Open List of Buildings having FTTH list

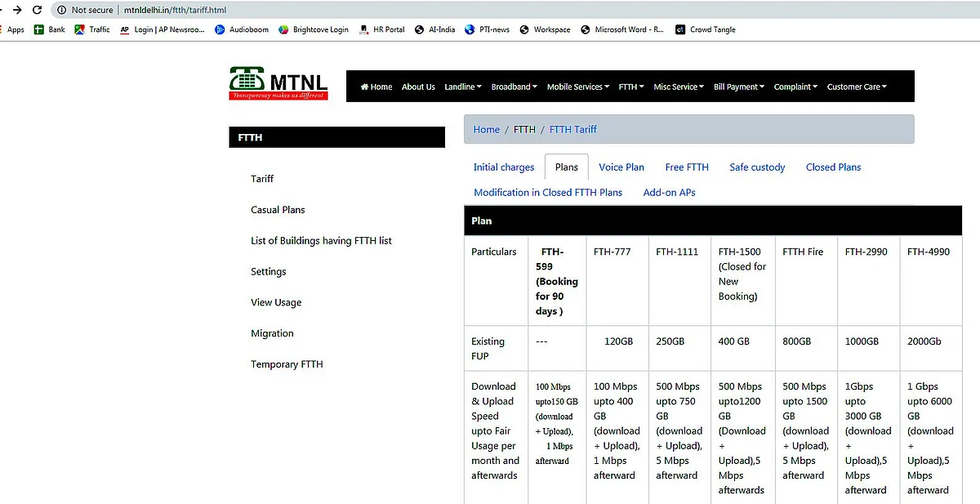point(321,241)
